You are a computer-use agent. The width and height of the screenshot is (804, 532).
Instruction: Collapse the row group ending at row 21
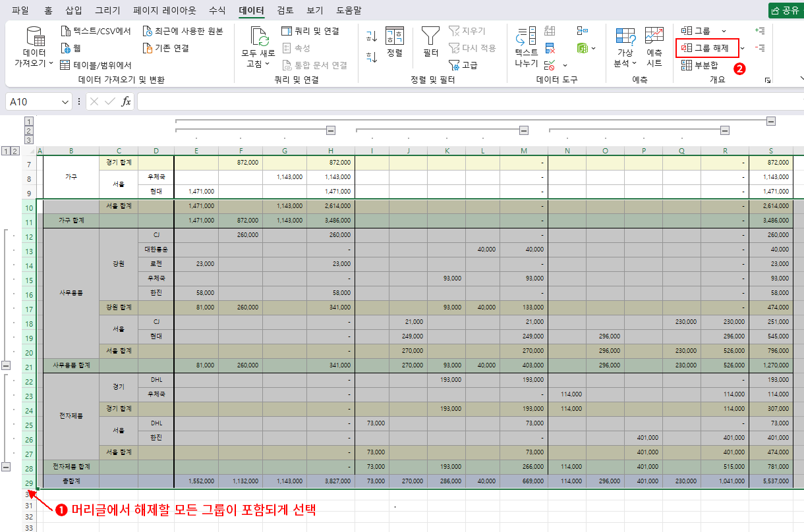6,365
